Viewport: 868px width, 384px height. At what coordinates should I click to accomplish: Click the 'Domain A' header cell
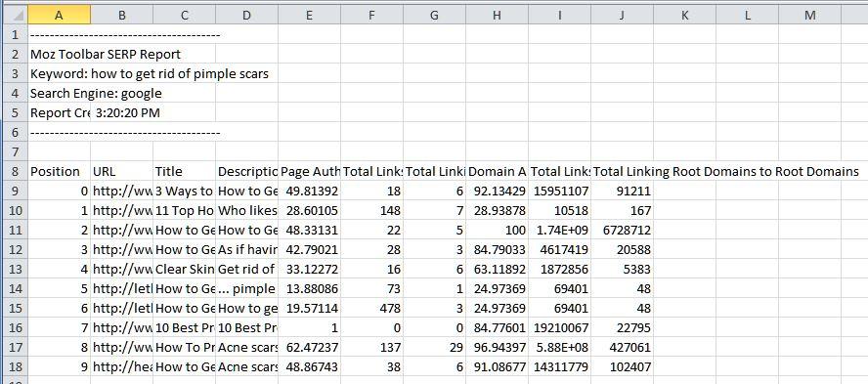[498, 172]
